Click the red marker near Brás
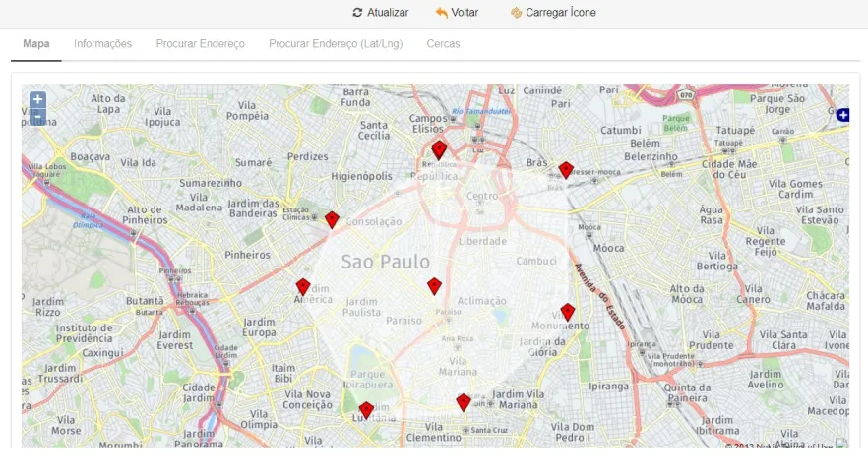Image resolution: width=868 pixels, height=476 pixels. pos(566,170)
